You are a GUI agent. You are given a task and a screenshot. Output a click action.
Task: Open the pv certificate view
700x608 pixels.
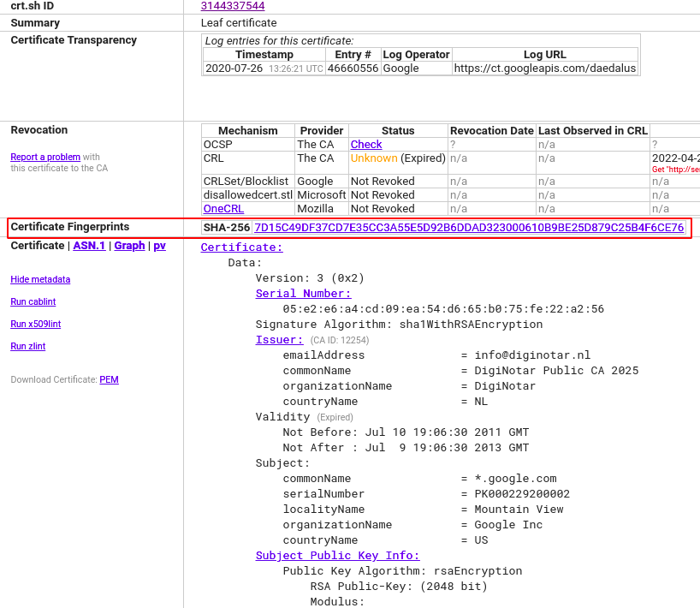pyautogui.click(x=159, y=246)
